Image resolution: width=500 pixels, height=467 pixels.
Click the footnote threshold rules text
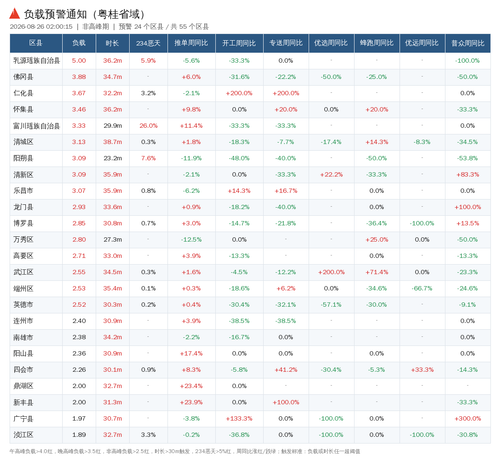pos(185,452)
